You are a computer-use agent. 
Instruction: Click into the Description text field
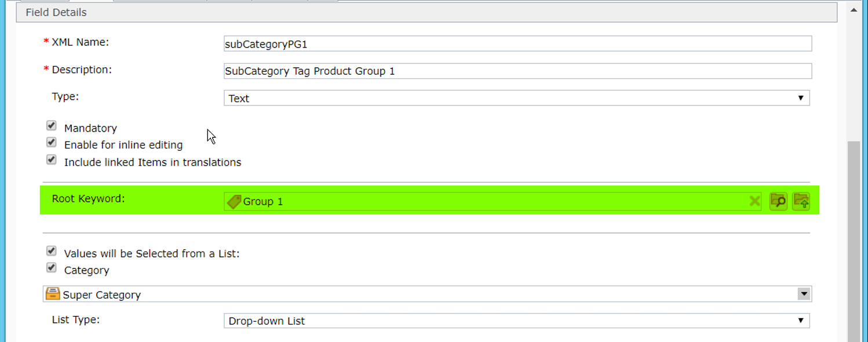pos(517,71)
